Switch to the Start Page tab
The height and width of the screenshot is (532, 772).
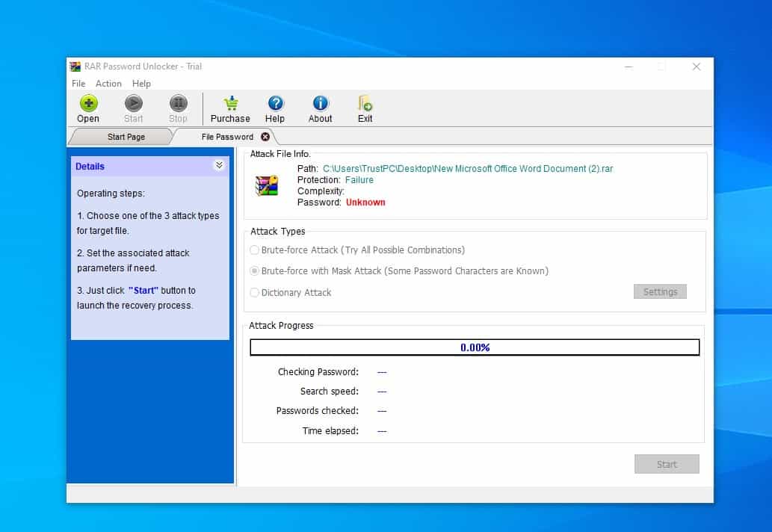point(126,137)
